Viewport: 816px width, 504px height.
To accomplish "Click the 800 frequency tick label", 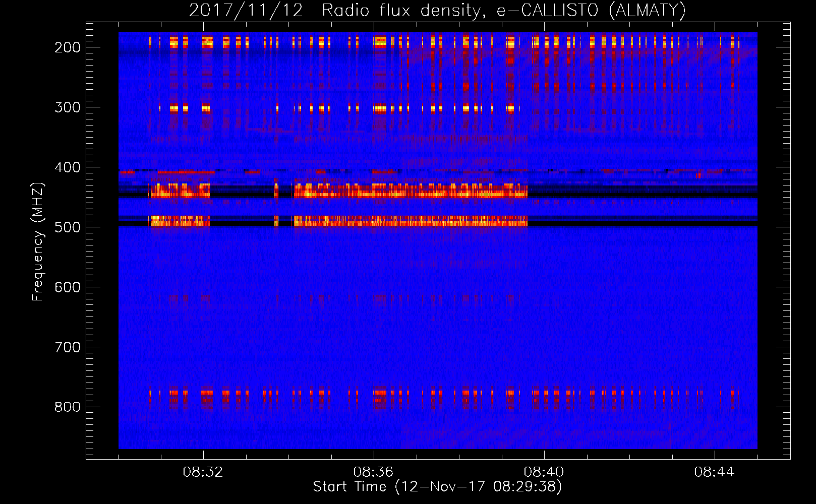I will pyautogui.click(x=68, y=407).
